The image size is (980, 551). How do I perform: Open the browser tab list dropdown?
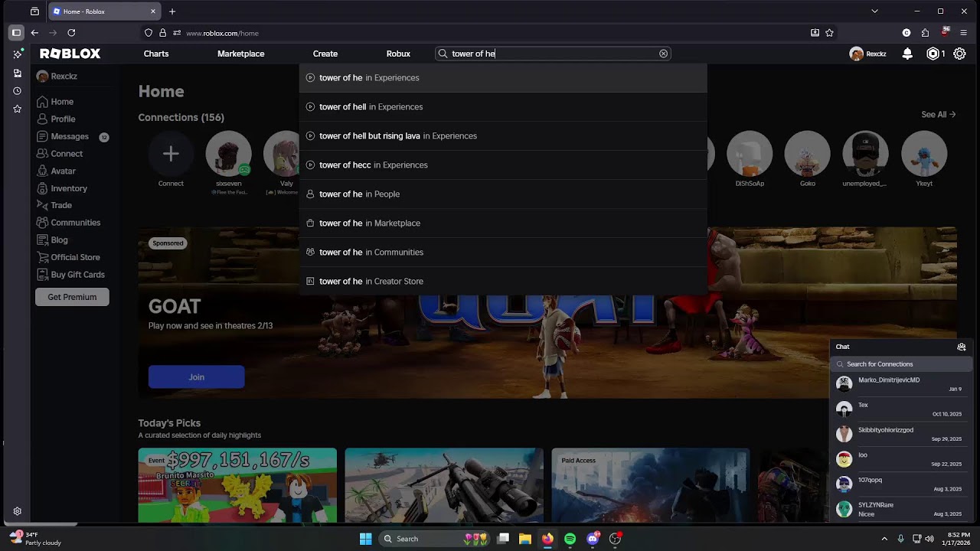(x=874, y=11)
